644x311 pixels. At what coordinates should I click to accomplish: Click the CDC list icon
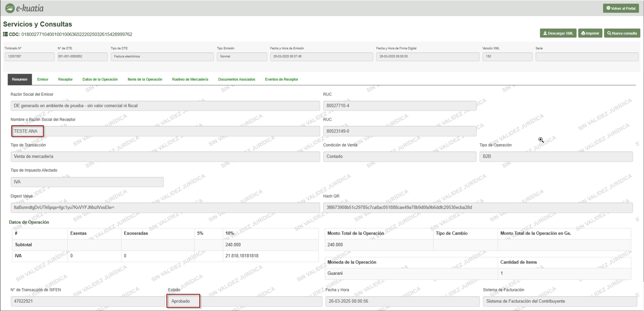(x=6, y=34)
